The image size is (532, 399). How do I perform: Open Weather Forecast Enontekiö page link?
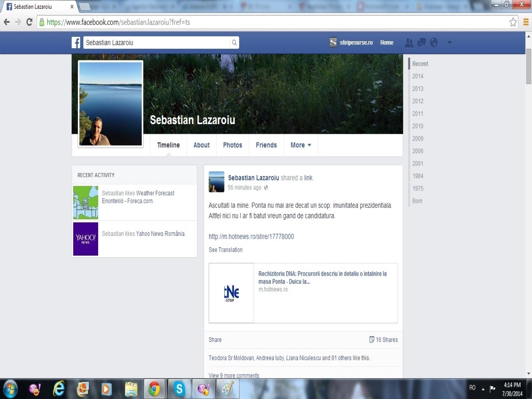point(138,197)
